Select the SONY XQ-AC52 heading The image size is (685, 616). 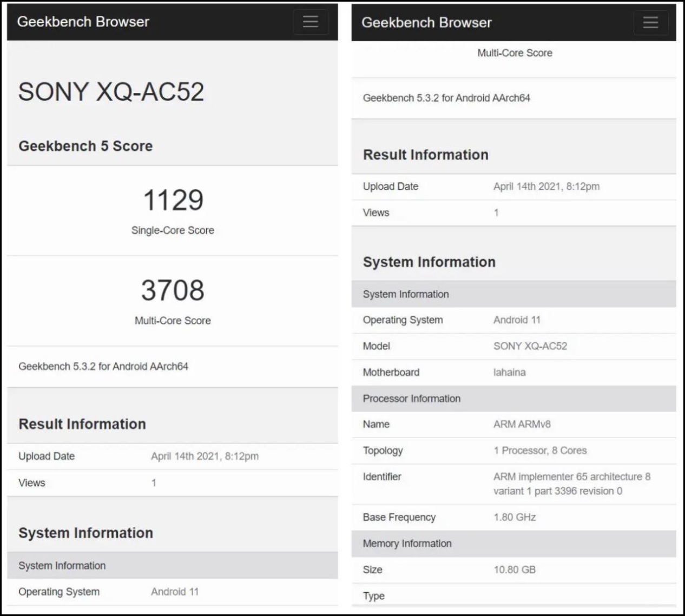pos(111,91)
